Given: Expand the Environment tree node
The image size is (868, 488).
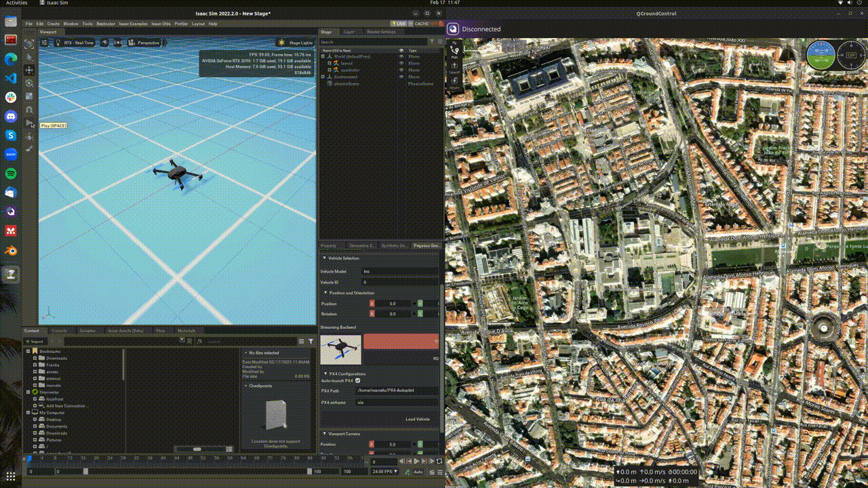Looking at the screenshot, I should (323, 77).
